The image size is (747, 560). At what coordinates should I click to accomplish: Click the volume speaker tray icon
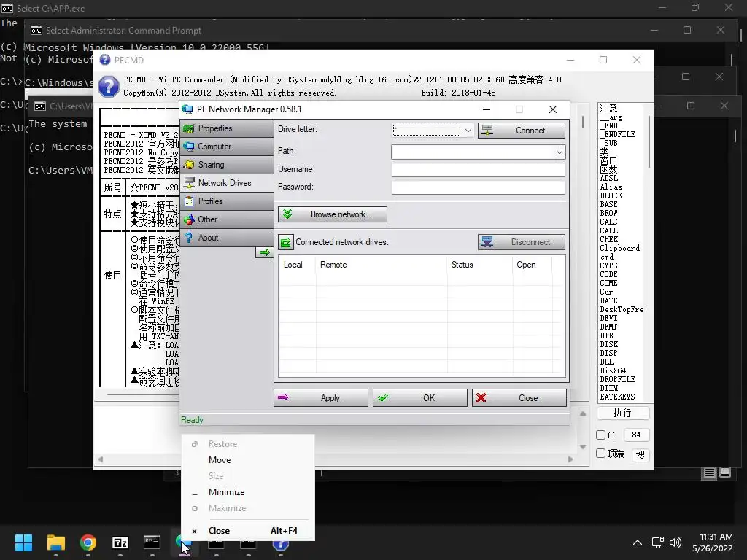[676, 542]
